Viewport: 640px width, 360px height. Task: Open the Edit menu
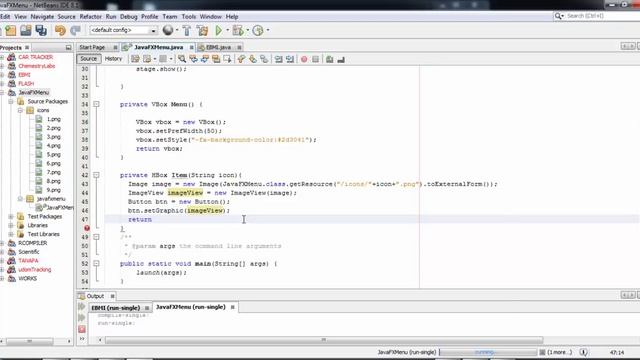[5, 17]
